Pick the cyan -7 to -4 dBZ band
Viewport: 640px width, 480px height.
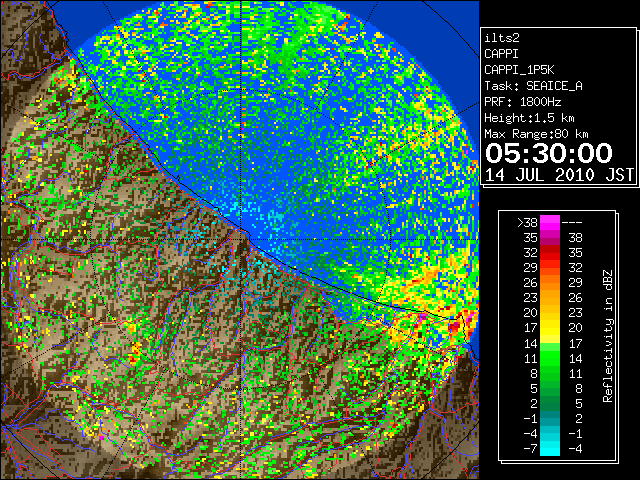[550, 449]
